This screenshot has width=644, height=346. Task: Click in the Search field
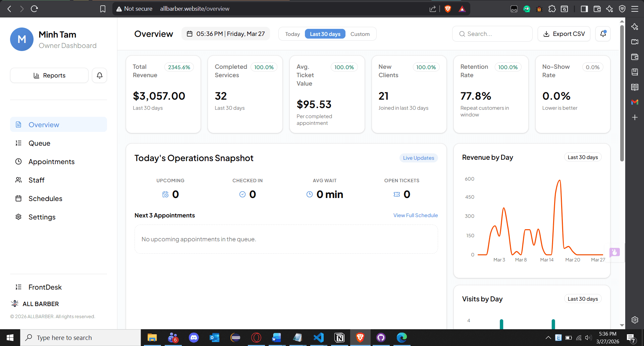click(492, 34)
